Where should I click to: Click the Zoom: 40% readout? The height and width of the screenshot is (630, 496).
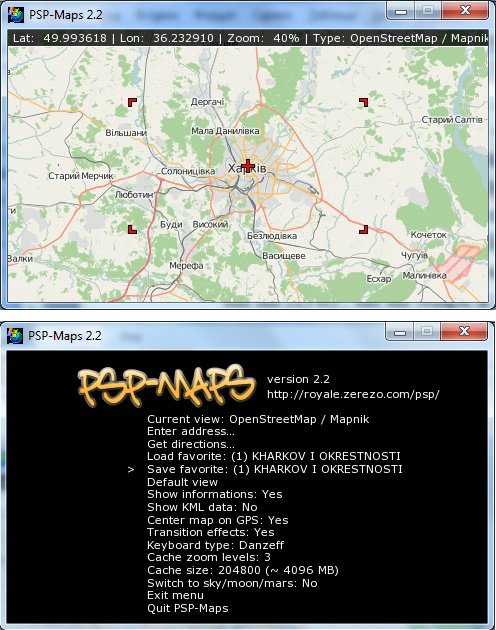point(263,39)
